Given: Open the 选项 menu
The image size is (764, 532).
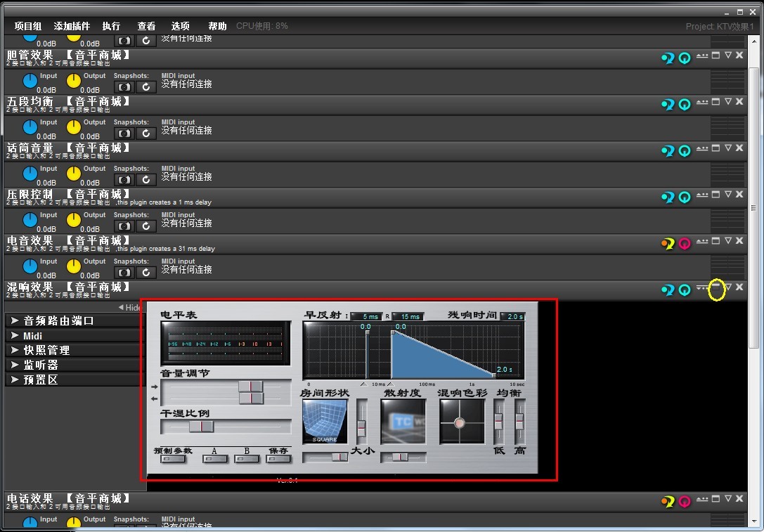Looking at the screenshot, I should (180, 26).
